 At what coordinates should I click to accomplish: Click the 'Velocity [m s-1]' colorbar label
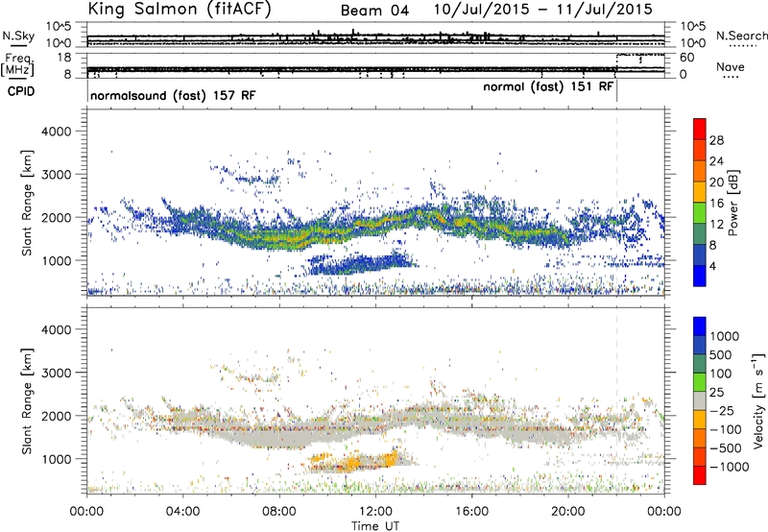tap(758, 400)
